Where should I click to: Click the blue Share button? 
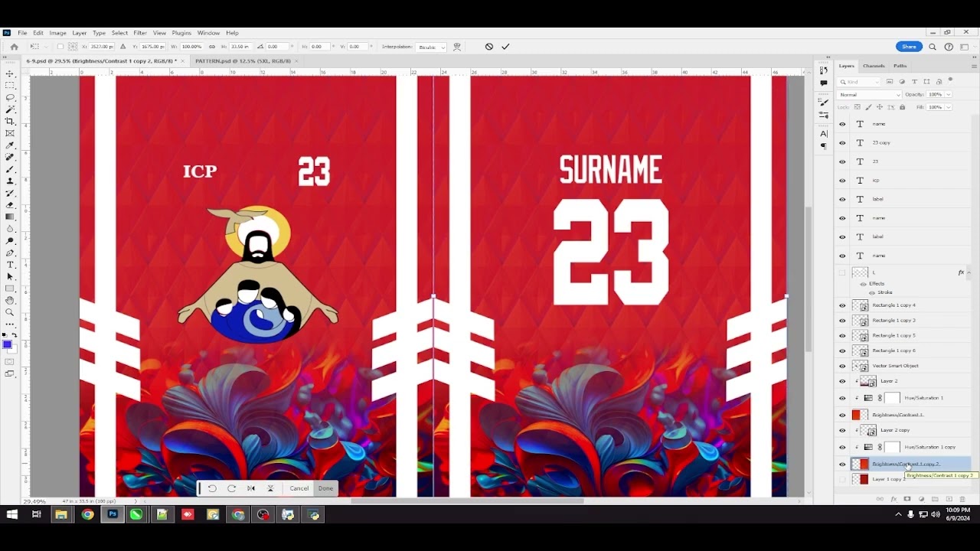coord(909,47)
